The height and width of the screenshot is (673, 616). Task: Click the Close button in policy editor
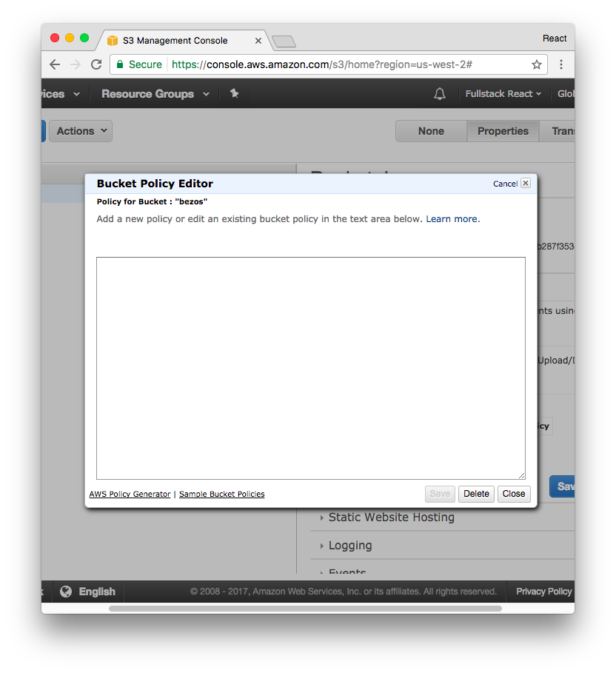point(514,494)
